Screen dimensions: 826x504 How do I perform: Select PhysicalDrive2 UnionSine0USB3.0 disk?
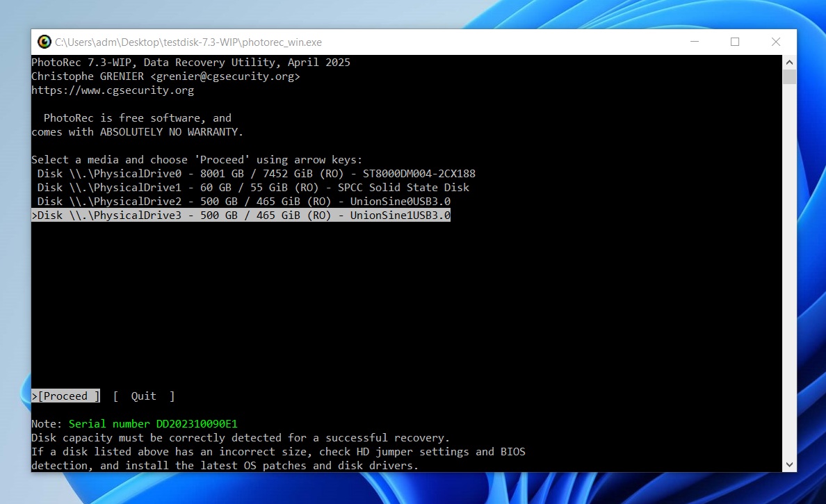[243, 202]
